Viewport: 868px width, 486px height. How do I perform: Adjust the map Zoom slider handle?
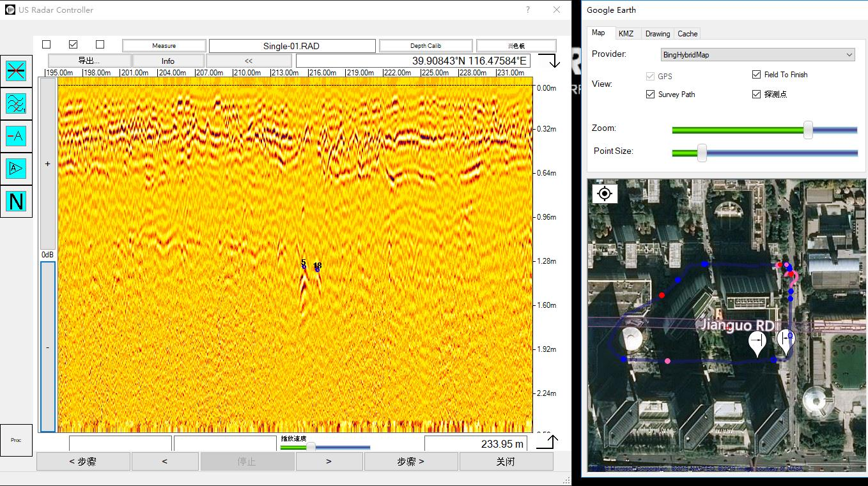tap(808, 130)
